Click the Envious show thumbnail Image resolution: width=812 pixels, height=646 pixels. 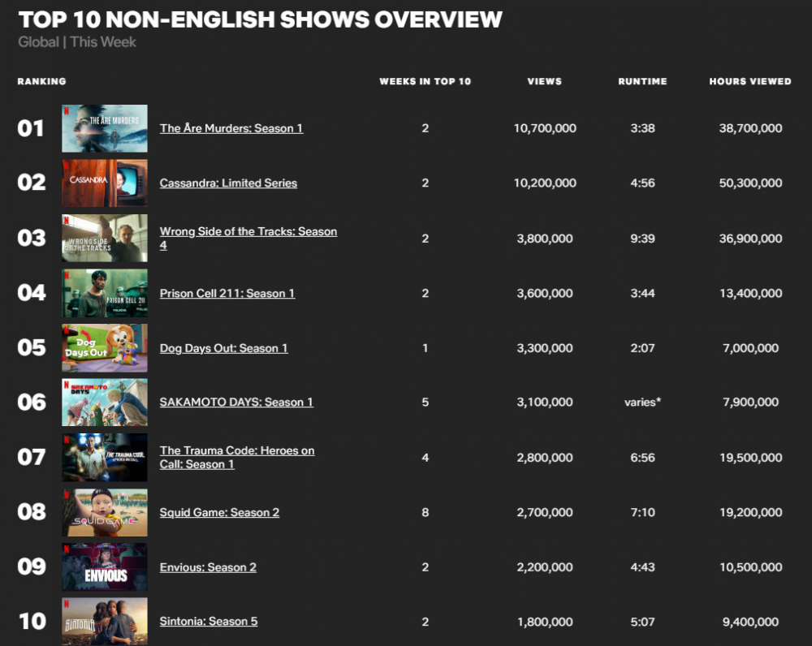pyautogui.click(x=105, y=567)
